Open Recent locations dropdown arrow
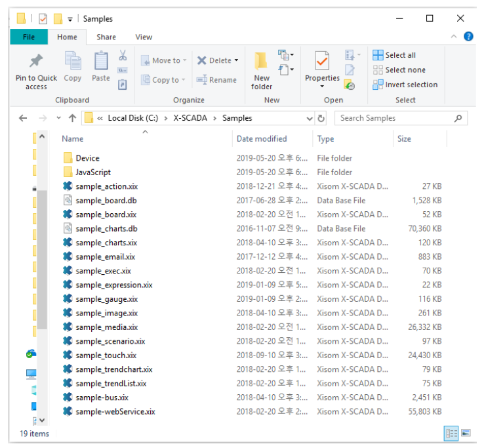Viewport: 486px width, 448px height. (x=58, y=118)
